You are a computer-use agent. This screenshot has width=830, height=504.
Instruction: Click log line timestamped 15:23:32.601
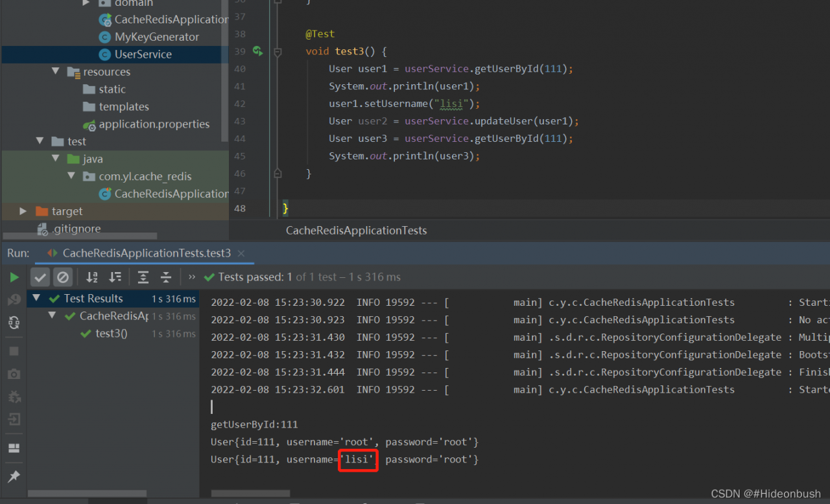(520, 390)
